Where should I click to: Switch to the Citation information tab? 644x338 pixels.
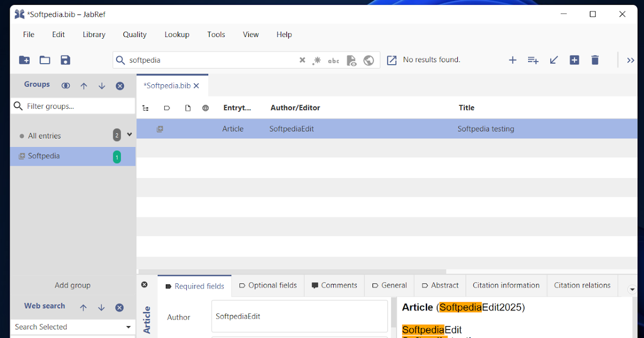click(506, 285)
